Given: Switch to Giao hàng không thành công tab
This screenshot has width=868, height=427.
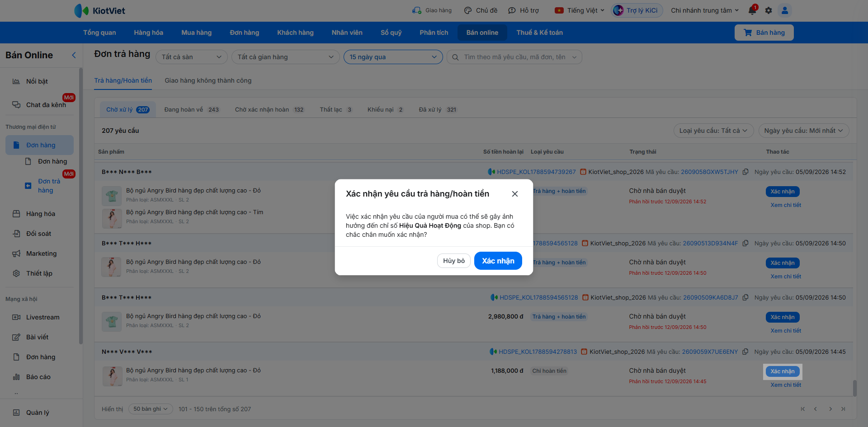Looking at the screenshot, I should [208, 80].
